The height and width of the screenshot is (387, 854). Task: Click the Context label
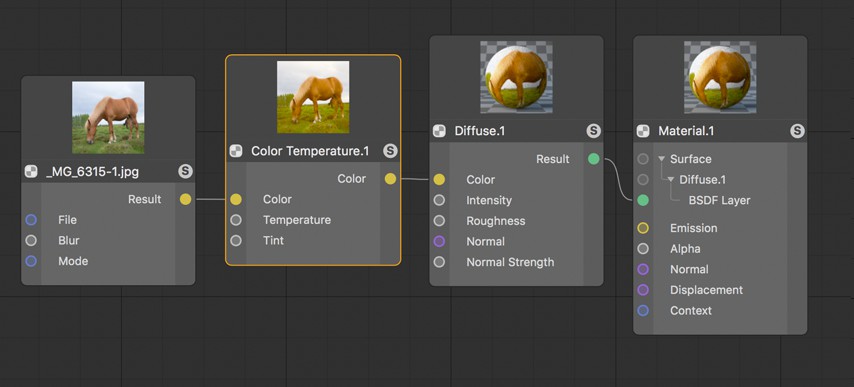pyautogui.click(x=691, y=311)
